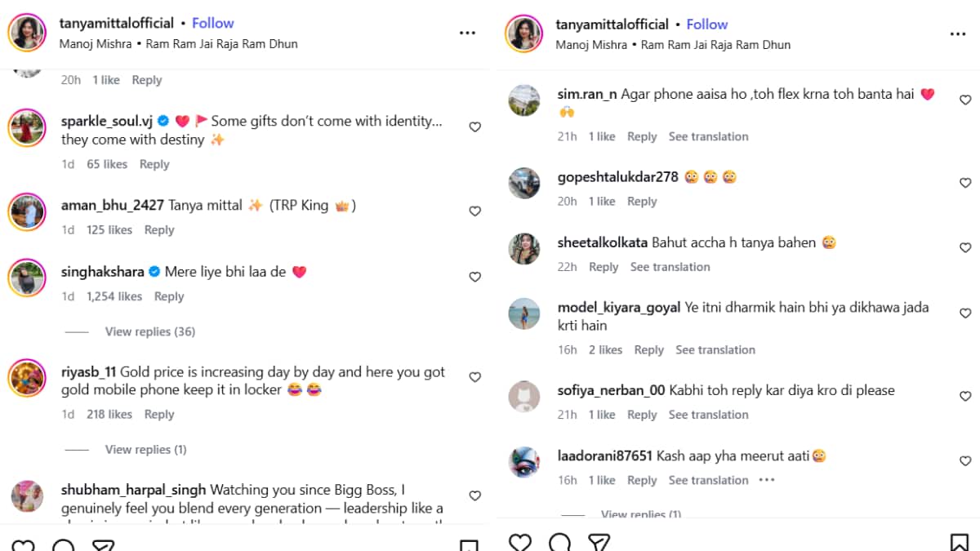Expand the 36 replies under singhakshara's comment

point(149,331)
